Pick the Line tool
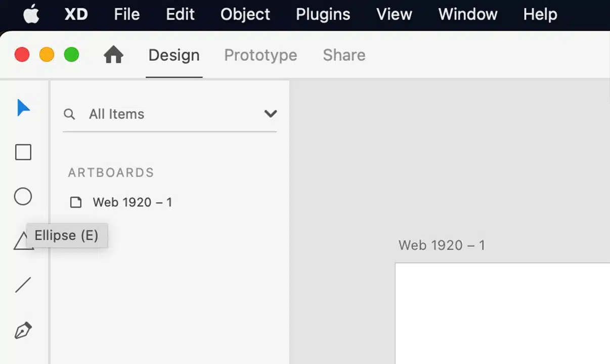 (23, 285)
